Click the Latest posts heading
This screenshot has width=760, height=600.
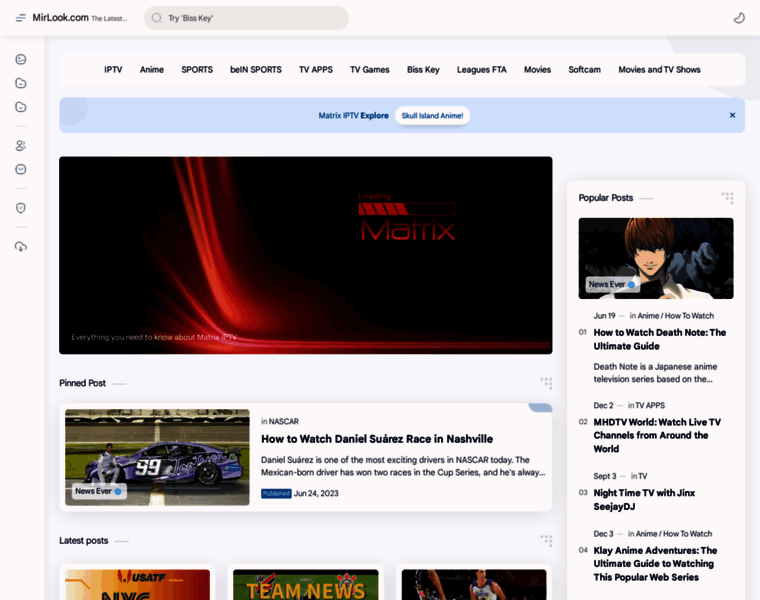[x=83, y=540]
